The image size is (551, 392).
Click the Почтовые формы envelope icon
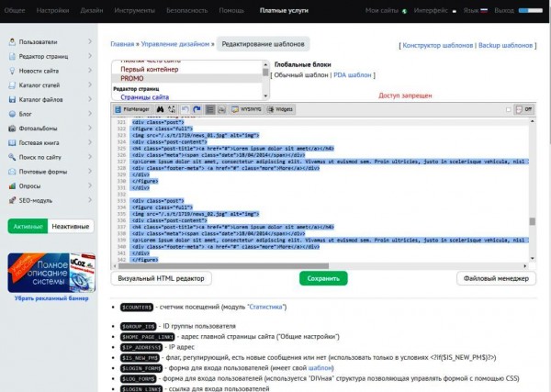click(x=12, y=172)
